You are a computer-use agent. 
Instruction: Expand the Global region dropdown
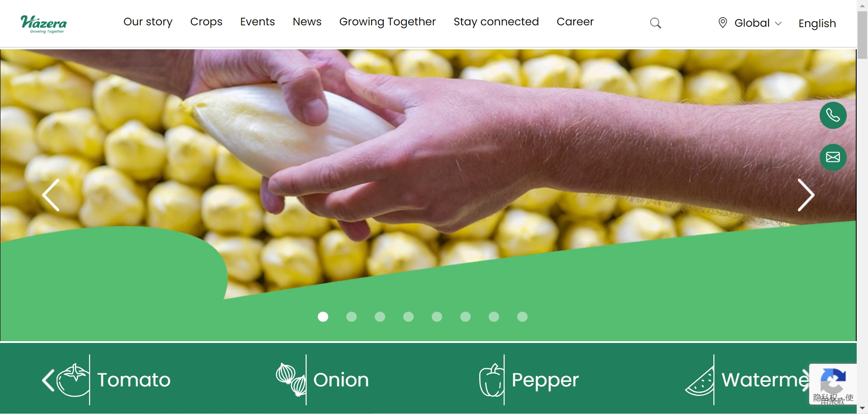(758, 23)
